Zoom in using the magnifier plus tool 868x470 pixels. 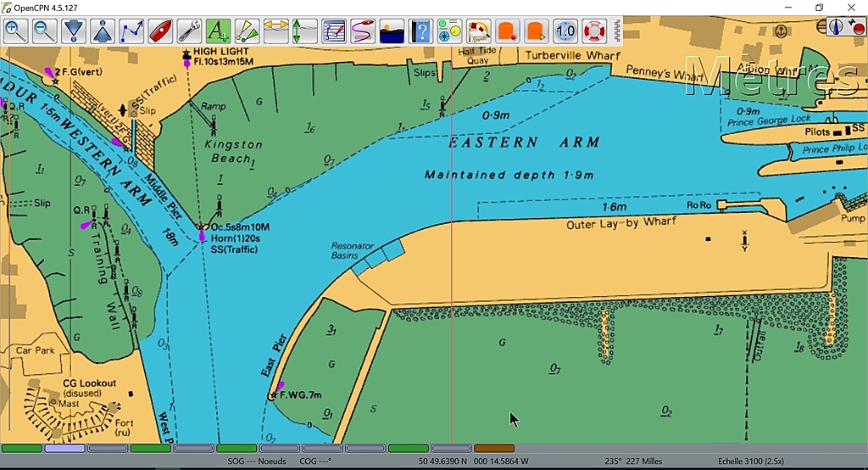(x=15, y=31)
